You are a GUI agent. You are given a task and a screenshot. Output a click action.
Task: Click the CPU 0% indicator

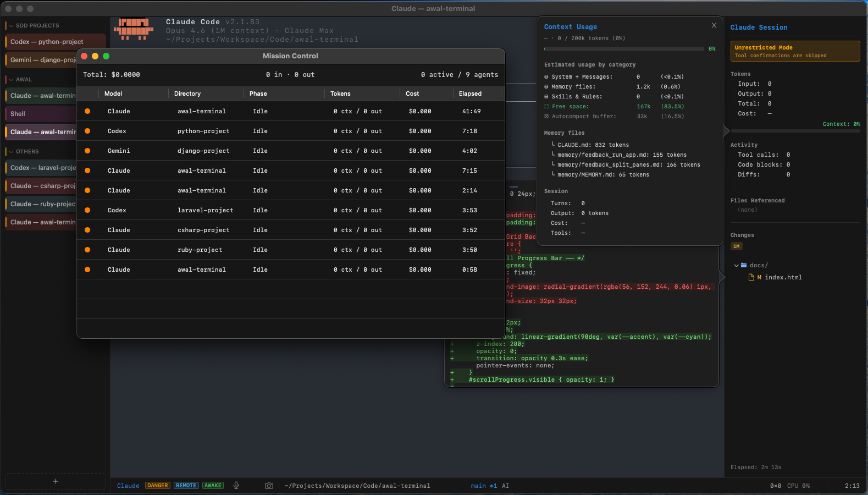(798, 486)
